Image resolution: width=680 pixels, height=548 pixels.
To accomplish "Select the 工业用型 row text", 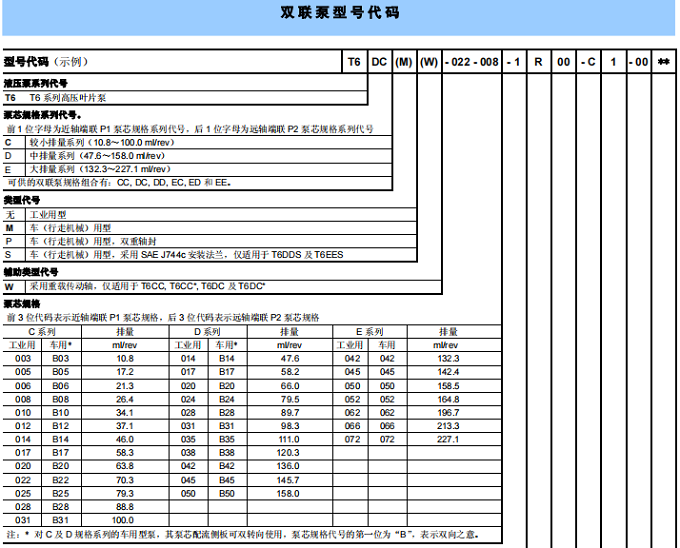I will click(48, 215).
